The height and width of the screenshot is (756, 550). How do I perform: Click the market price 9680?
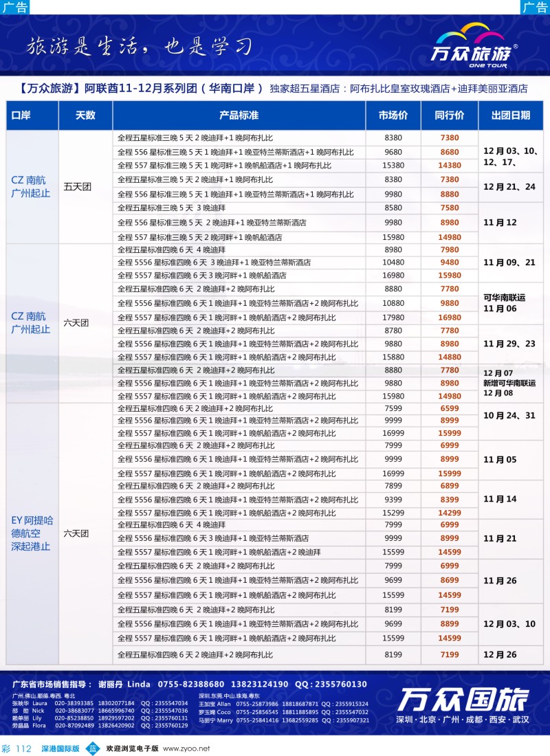click(393, 152)
